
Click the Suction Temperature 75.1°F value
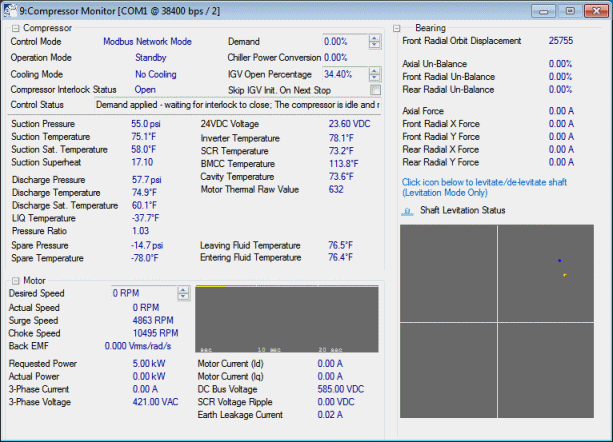[x=143, y=137]
